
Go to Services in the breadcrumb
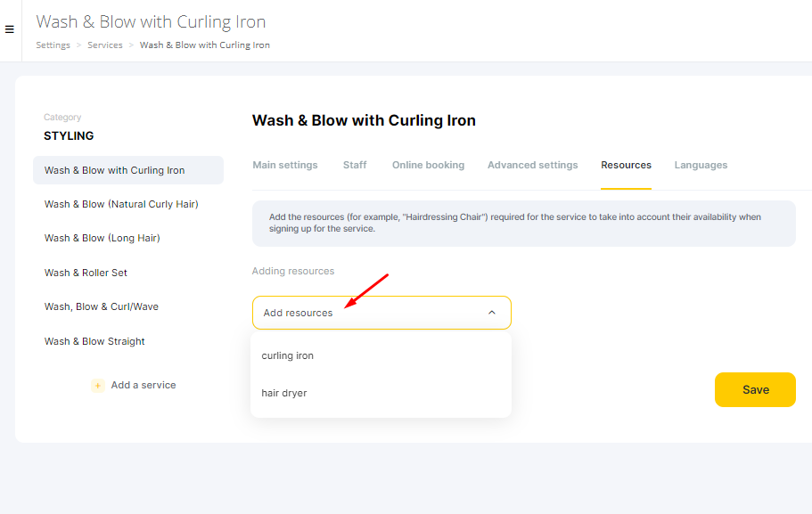point(105,45)
